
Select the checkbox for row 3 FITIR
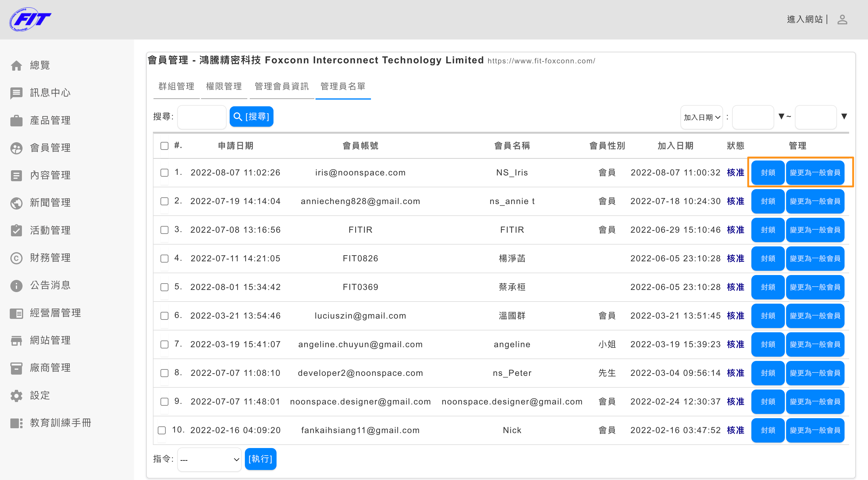[x=164, y=230]
